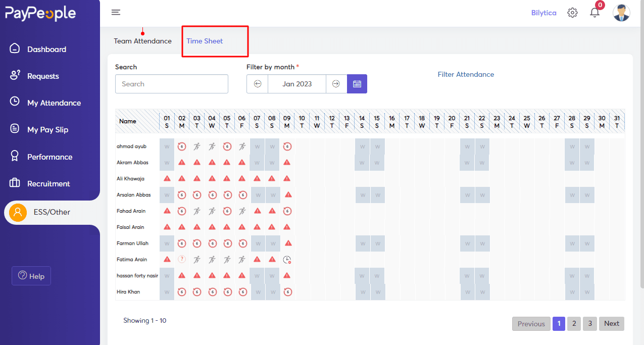Click ahmad ayub's day 03 running icon

click(x=197, y=146)
